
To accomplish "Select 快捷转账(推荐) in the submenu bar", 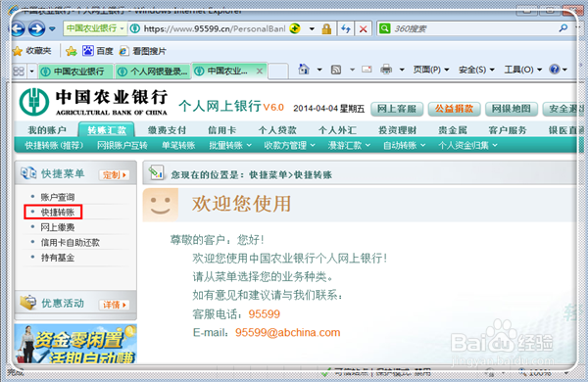I will (54, 145).
